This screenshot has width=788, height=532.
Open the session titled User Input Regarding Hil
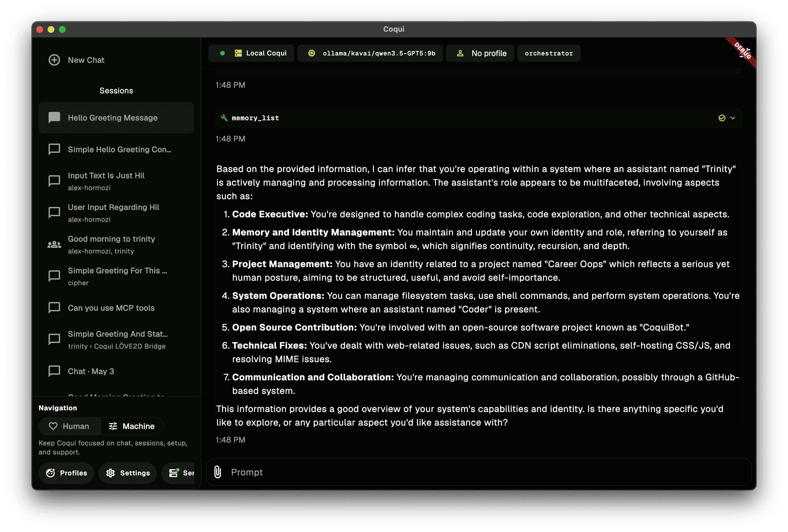116,213
